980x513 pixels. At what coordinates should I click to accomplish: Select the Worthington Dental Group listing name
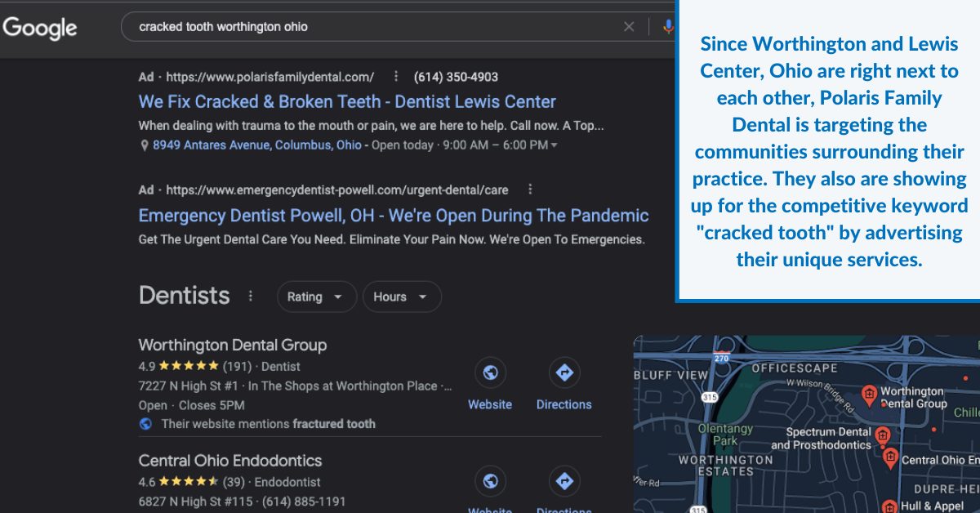(233, 345)
